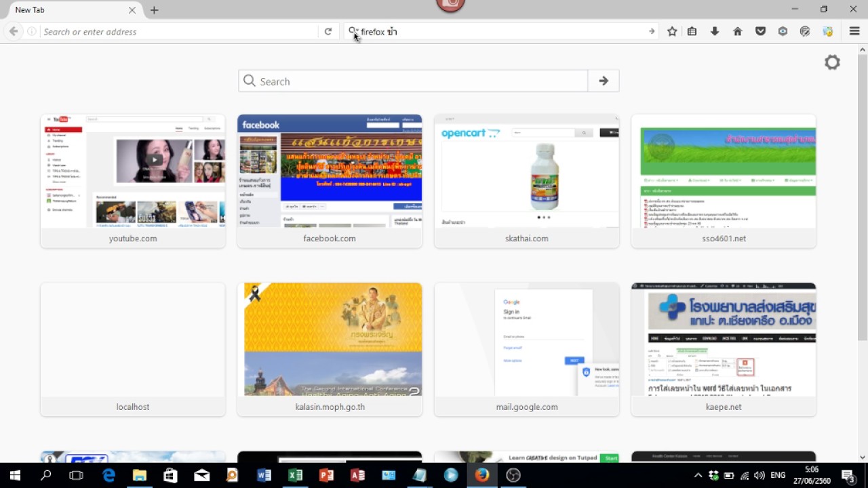Image resolution: width=868 pixels, height=488 pixels.
Task: Click the page Search input field
Action: coord(413,81)
